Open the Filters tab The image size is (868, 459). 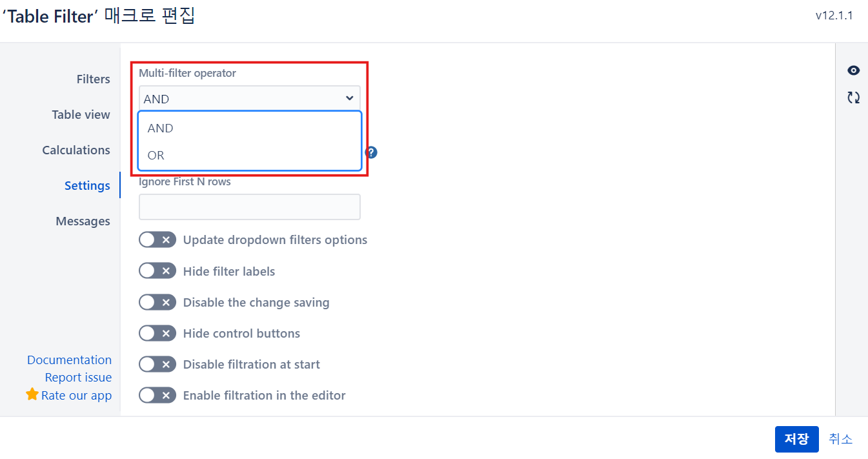coord(93,79)
